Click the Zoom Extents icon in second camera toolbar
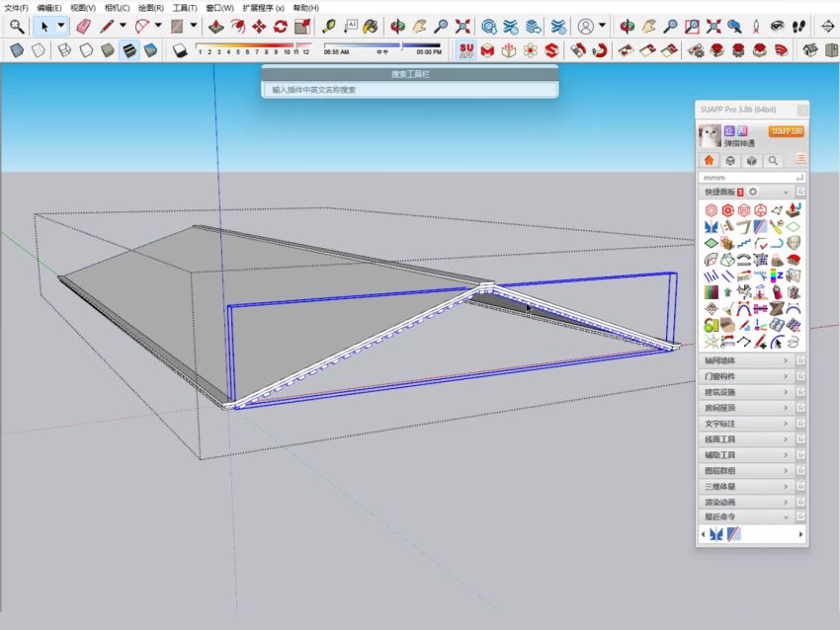 tap(714, 27)
